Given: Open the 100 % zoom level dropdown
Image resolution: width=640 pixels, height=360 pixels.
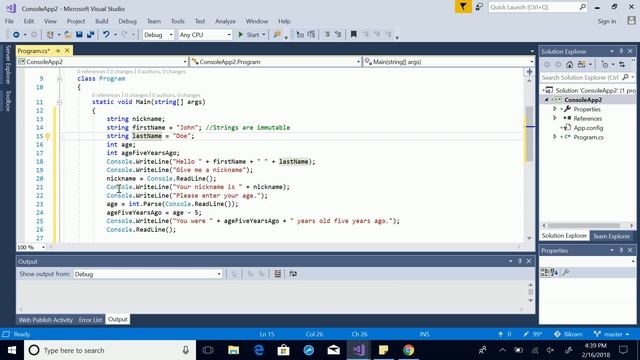Looking at the screenshot, I should click(31, 247).
